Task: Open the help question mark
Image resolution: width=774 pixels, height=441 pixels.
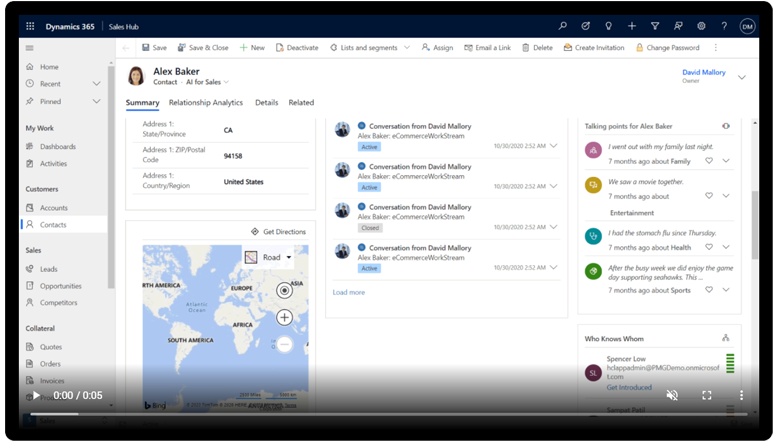Action: coord(724,26)
